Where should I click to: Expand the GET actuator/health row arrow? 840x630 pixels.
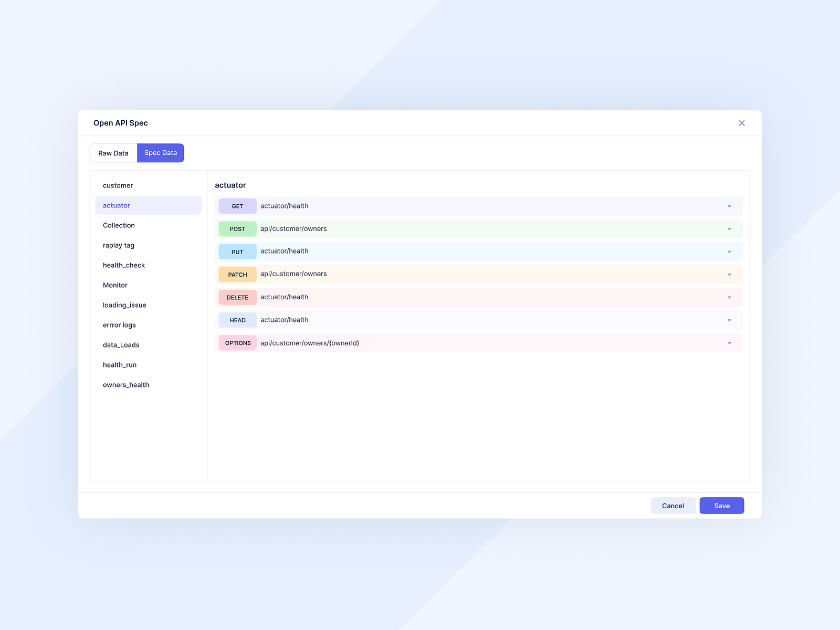click(729, 206)
